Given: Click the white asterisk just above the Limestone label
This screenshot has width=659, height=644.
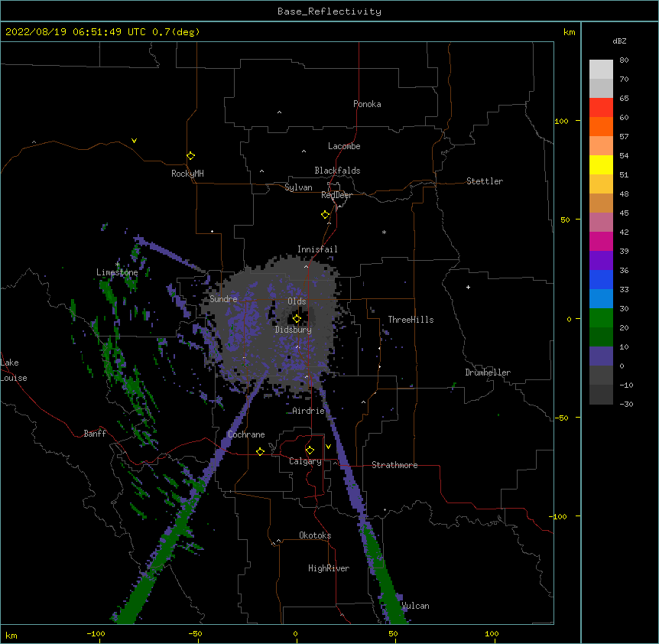Looking at the screenshot, I should tap(117, 265).
